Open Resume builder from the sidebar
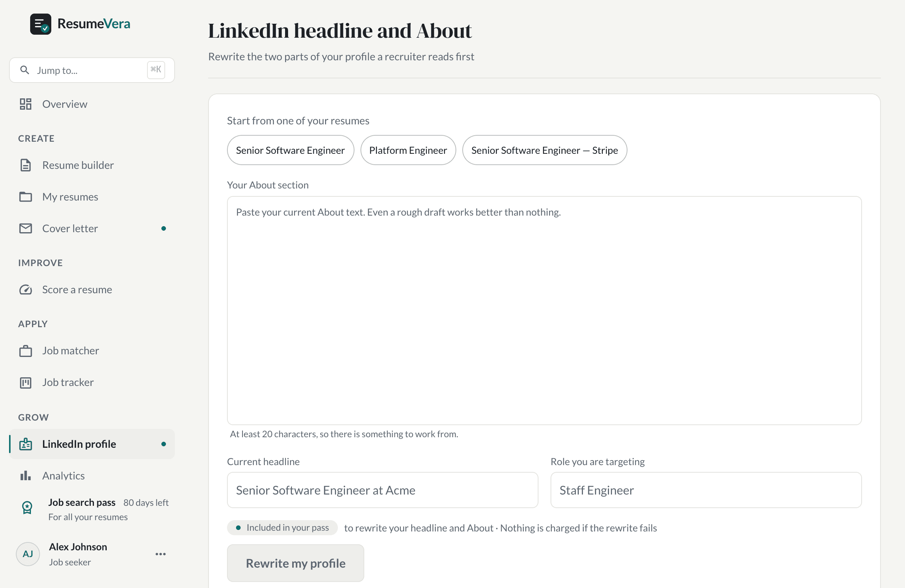The image size is (905, 588). [x=92, y=165]
